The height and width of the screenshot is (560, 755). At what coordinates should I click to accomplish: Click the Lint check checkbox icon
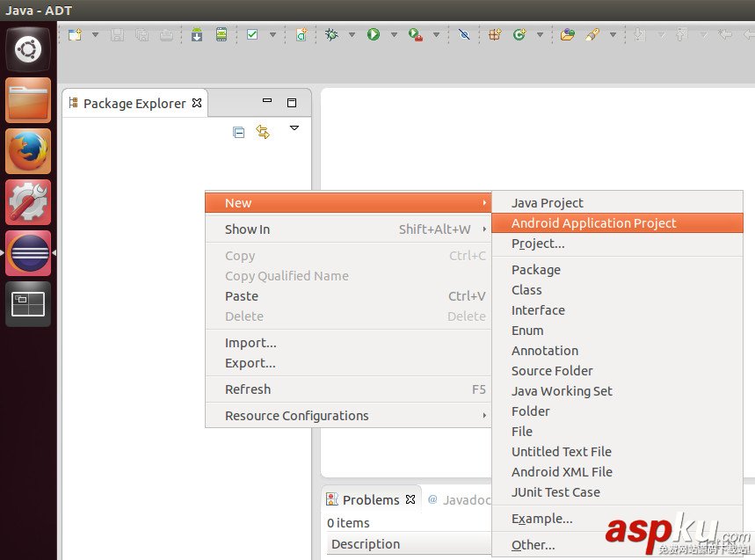coord(252,34)
